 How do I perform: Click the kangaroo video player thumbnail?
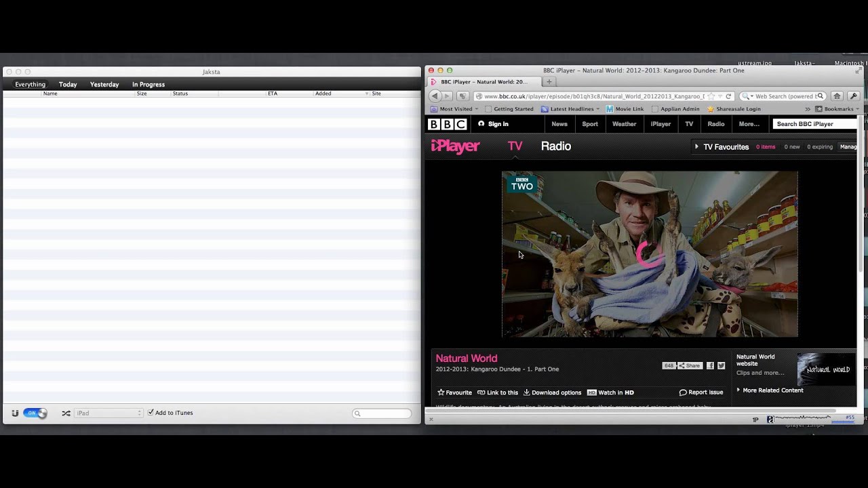click(x=650, y=254)
